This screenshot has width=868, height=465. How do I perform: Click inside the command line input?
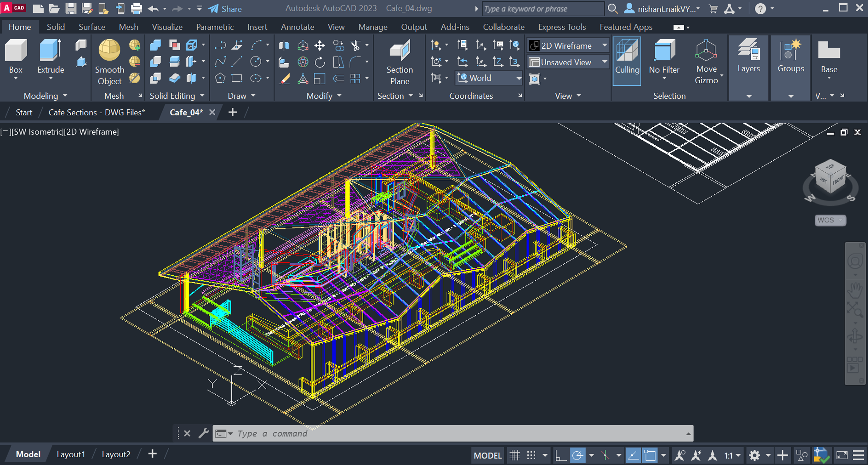pos(368,433)
